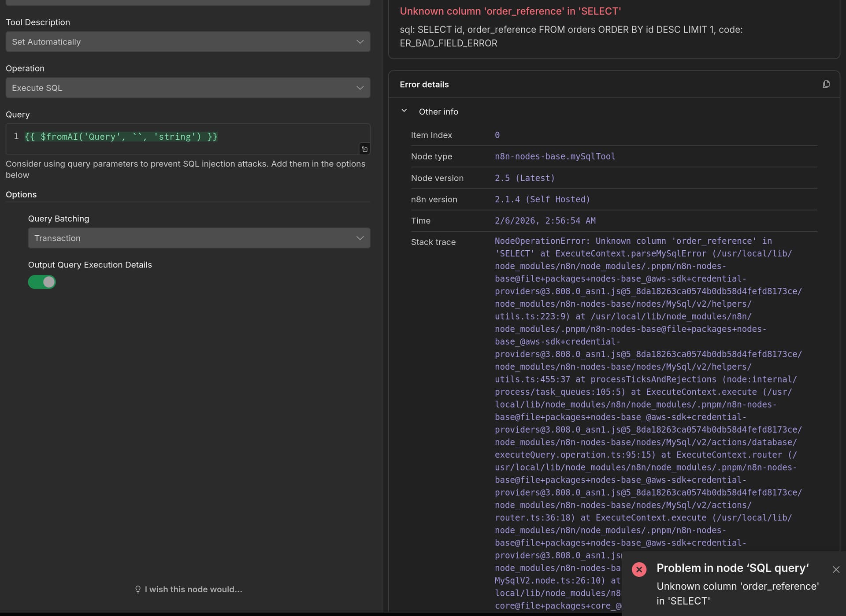Open the Tool Description dropdown
This screenshot has width=846, height=616.
pos(188,42)
